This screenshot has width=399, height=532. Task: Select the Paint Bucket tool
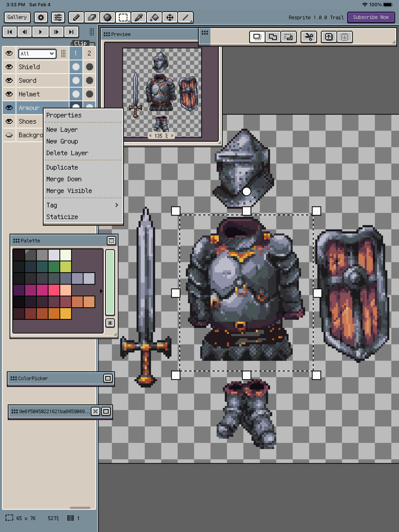click(154, 17)
